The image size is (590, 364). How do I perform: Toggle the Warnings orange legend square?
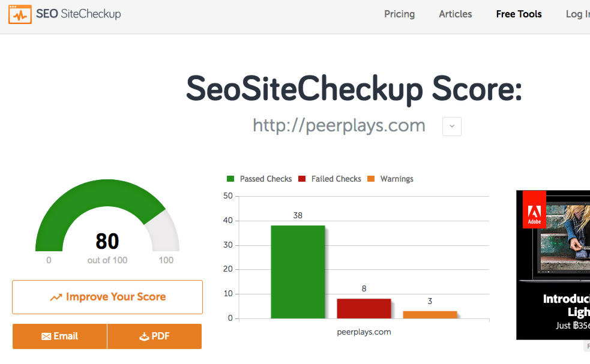click(371, 179)
